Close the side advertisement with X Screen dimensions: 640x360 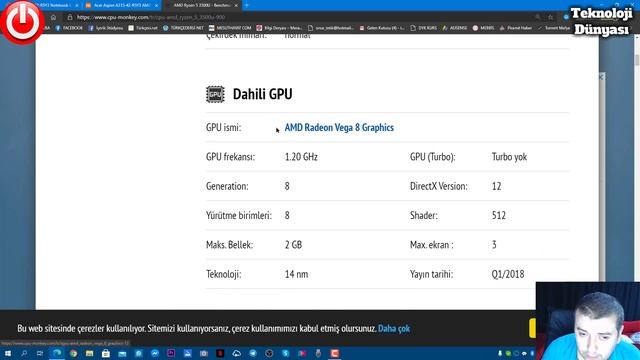pos(601,77)
